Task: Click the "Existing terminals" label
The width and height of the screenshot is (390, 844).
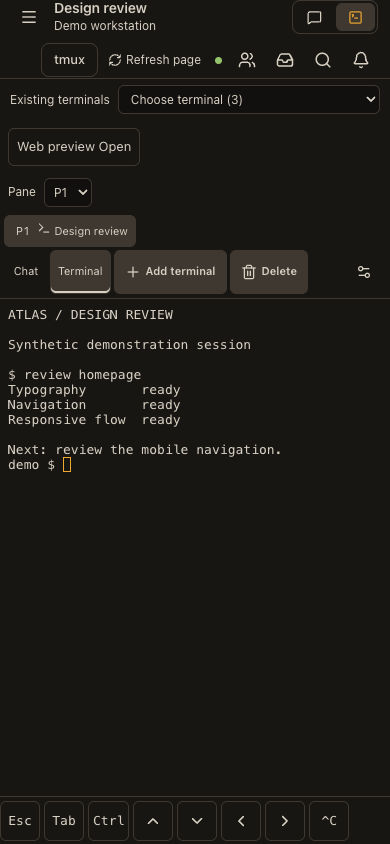Action: [x=60, y=100]
